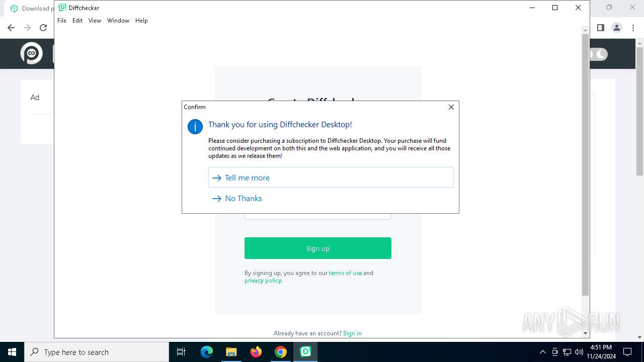The height and width of the screenshot is (362, 644).
Task: Click Diffchecker scrollbar down arrow
Action: [585, 333]
